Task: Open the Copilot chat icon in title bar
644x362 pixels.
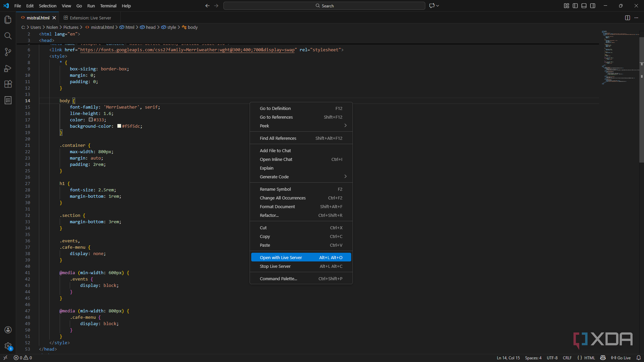Action: coord(432,6)
